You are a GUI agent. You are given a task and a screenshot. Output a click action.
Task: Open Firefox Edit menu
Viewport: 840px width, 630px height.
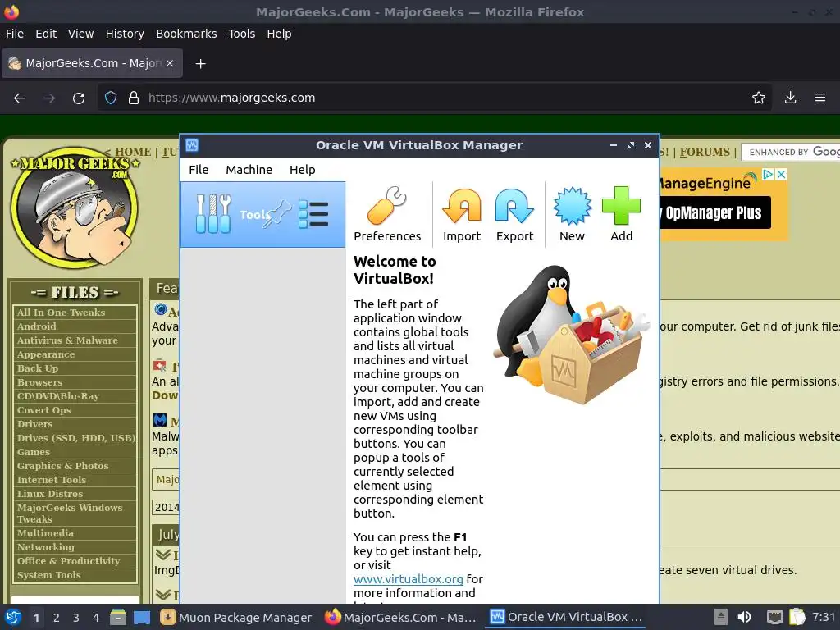click(46, 34)
